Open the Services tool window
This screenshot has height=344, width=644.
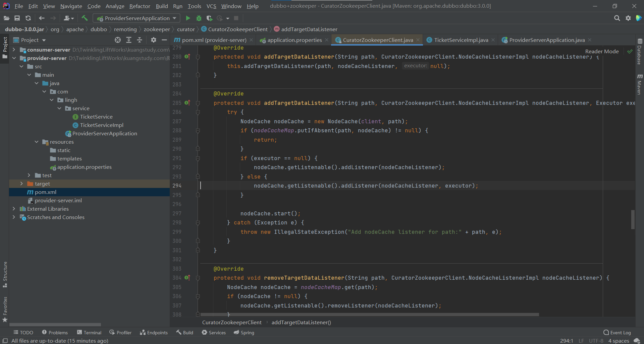click(214, 332)
